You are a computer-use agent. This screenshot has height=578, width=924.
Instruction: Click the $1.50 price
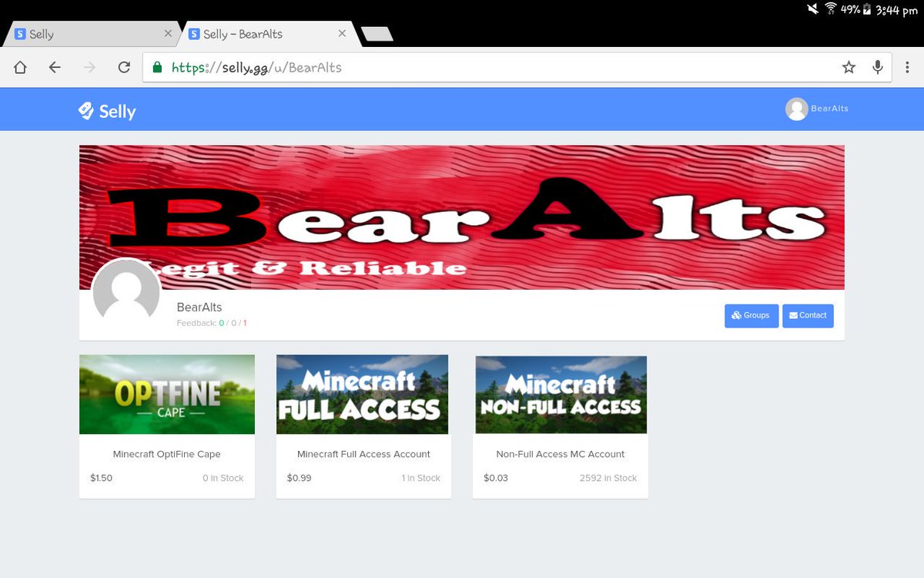coord(101,478)
